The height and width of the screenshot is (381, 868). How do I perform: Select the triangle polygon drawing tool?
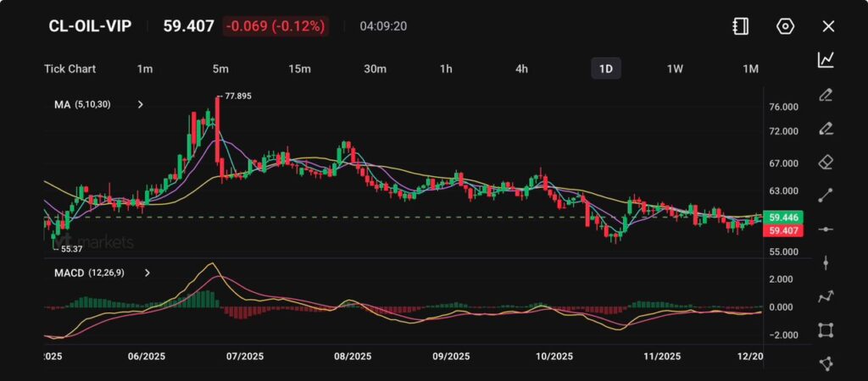click(826, 363)
